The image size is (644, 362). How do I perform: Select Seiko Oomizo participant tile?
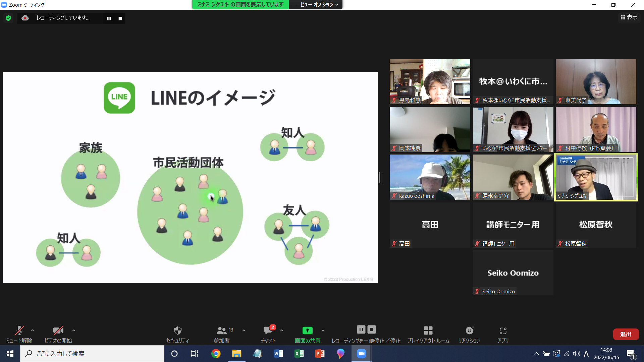513,273
